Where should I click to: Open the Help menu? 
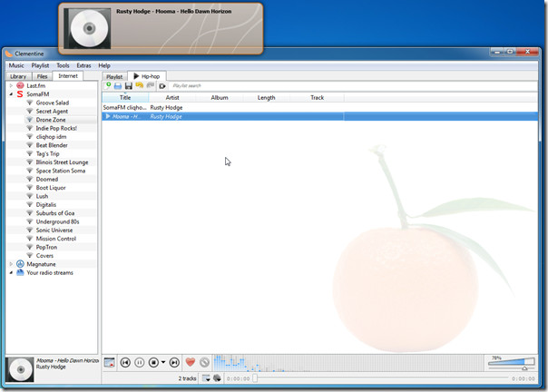(x=104, y=65)
